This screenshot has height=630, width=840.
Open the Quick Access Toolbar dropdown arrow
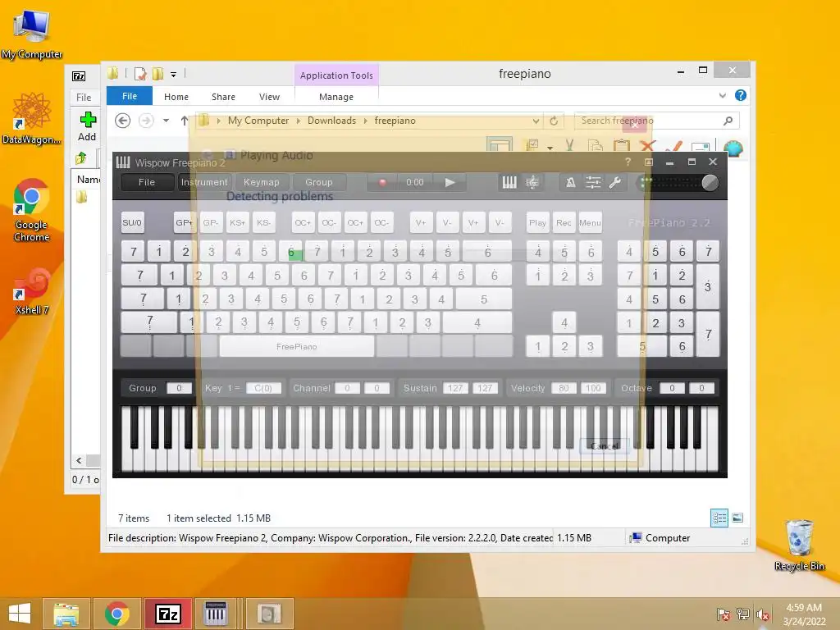pos(174,75)
